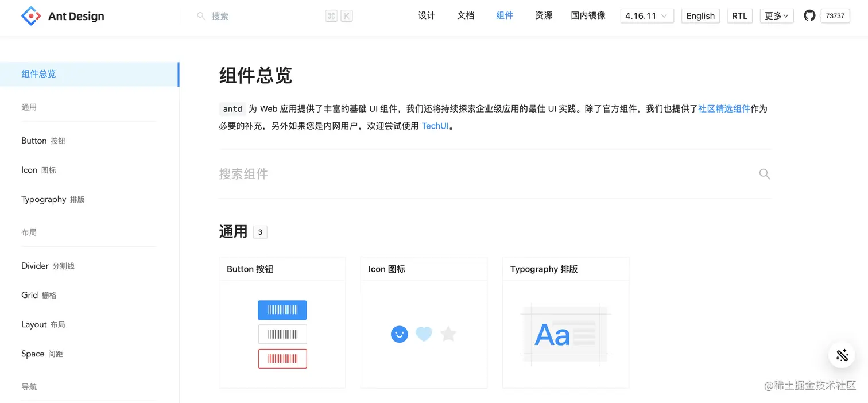Open the 社区精选组件 link
The width and height of the screenshot is (868, 403).
724,108
